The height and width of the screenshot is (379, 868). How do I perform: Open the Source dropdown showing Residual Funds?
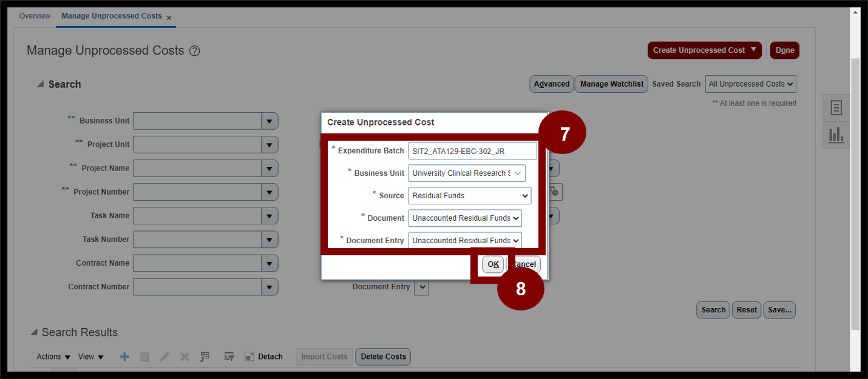coord(470,195)
